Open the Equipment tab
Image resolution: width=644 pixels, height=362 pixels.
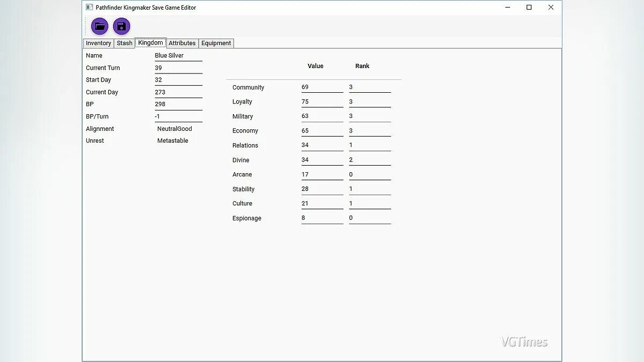216,43
